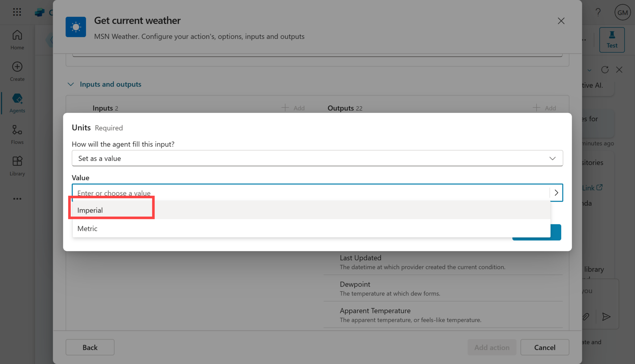Click the Back button
Screen dimensions: 635x364
(x=90, y=347)
